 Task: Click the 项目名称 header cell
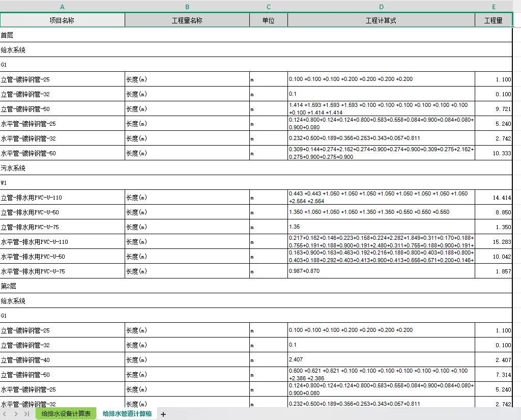(62, 20)
